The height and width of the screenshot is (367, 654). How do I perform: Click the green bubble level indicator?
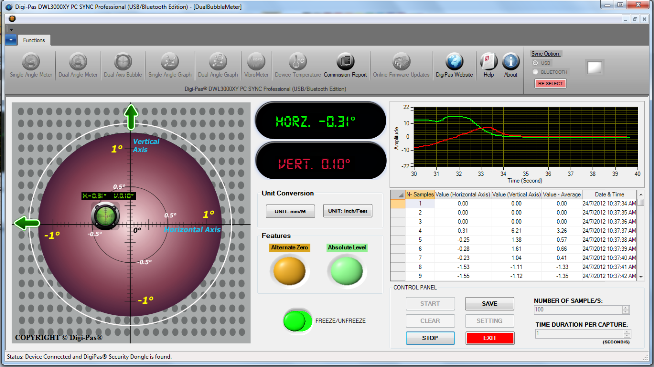(x=105, y=216)
